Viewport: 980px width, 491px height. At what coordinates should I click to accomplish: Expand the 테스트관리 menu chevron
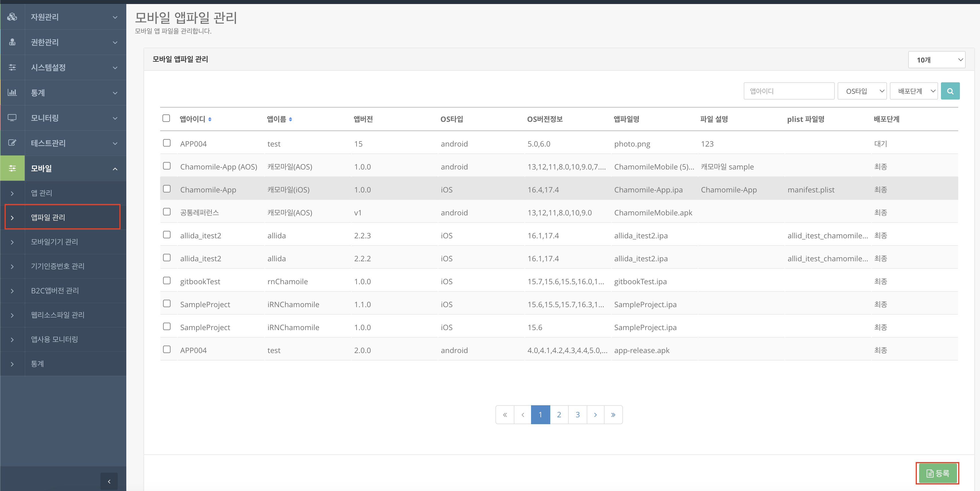click(x=115, y=143)
